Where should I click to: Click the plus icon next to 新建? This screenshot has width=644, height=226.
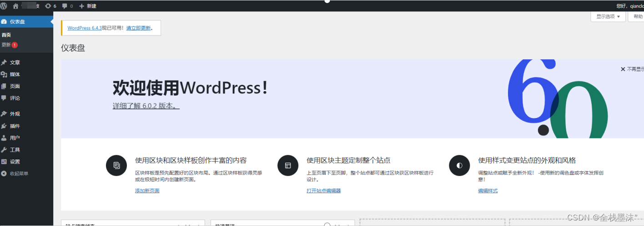[82, 6]
